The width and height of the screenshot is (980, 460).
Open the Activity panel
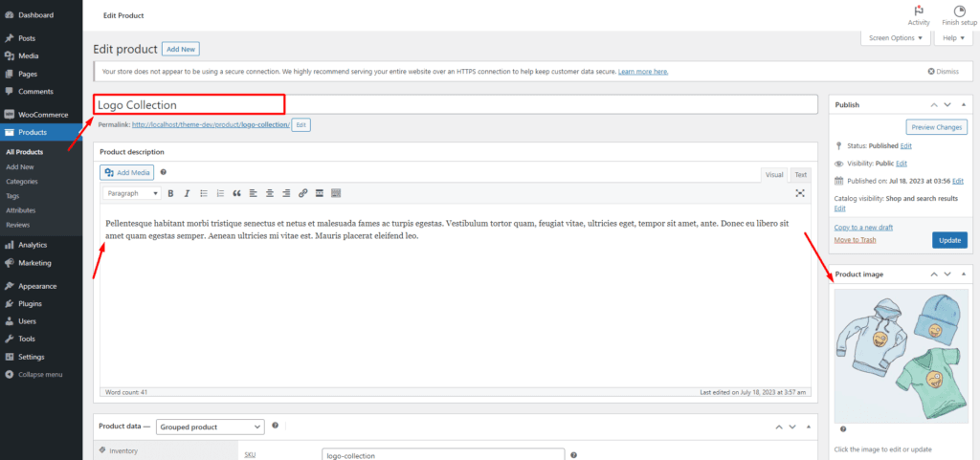pos(918,14)
